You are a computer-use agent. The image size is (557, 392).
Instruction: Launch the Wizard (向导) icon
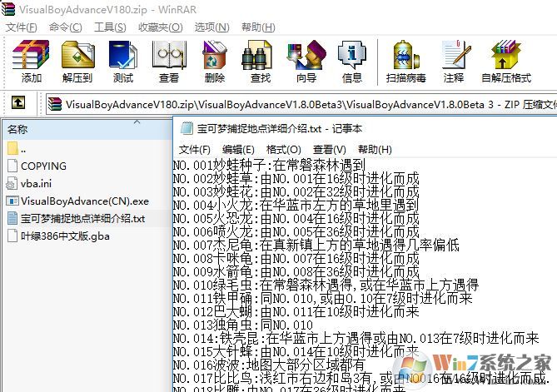coord(306,55)
